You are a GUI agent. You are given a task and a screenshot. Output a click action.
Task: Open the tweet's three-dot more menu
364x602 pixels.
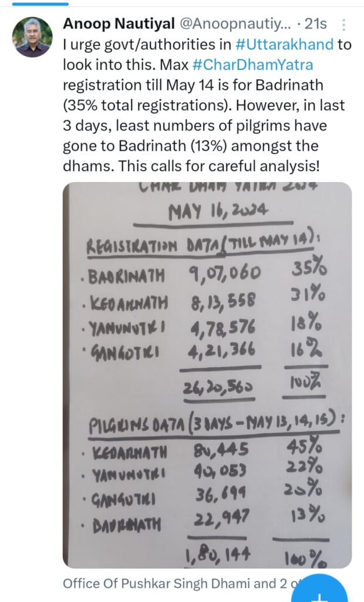click(343, 25)
